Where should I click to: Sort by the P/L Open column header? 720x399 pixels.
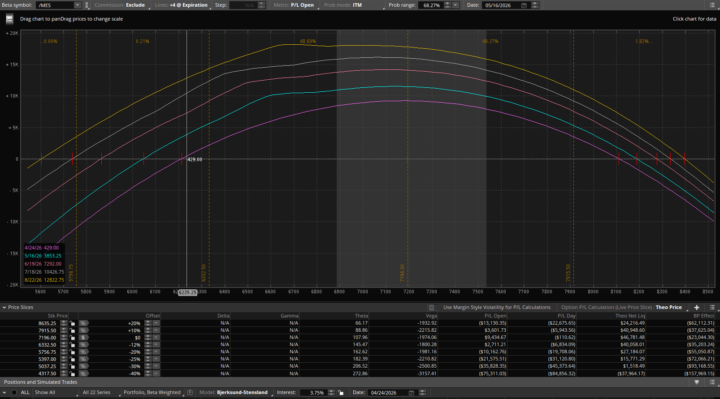[x=495, y=316]
